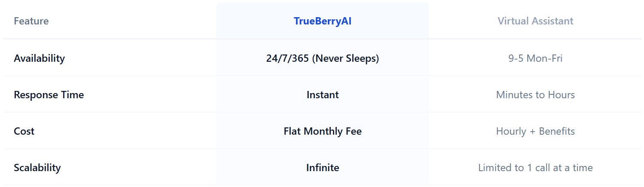The width and height of the screenshot is (644, 187).
Task: Select the Instant response cell
Action: coord(323,95)
